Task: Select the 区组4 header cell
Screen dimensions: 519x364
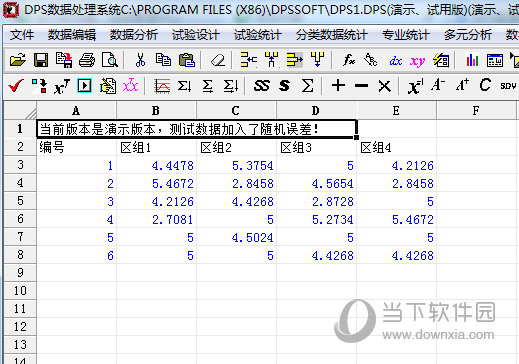Action: [396, 147]
